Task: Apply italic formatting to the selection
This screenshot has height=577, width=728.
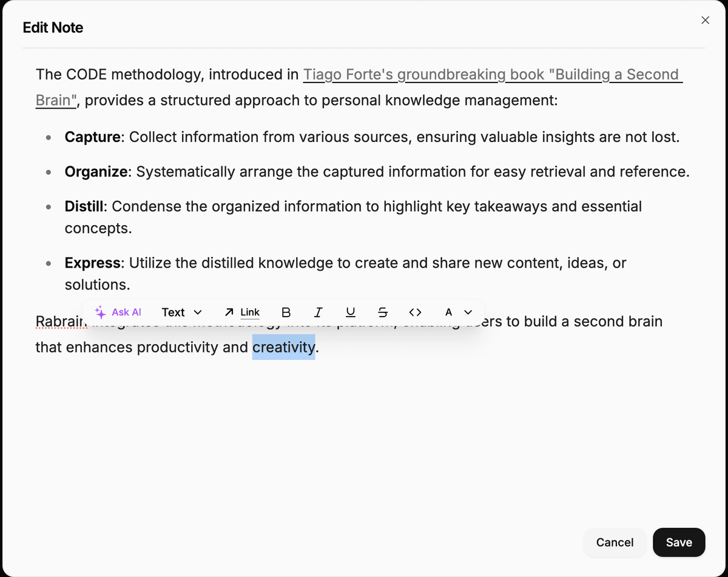Action: 318,312
